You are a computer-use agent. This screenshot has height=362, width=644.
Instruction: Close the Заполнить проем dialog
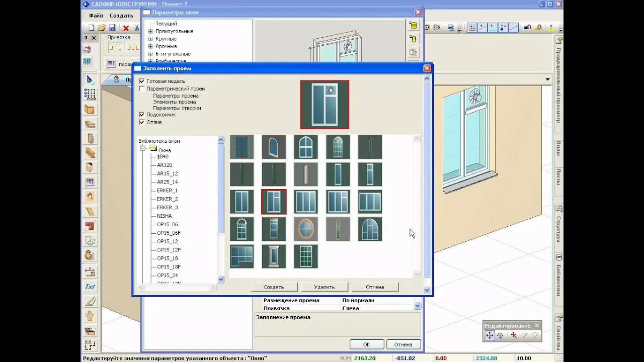[427, 68]
